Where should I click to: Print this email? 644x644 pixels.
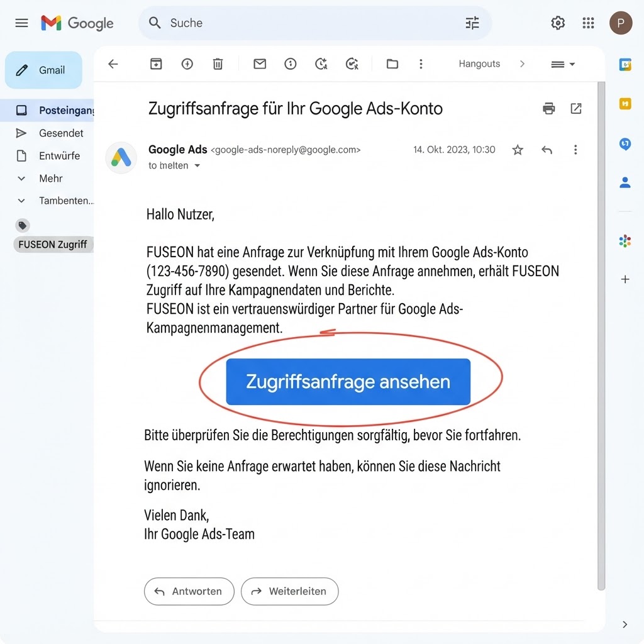click(548, 108)
